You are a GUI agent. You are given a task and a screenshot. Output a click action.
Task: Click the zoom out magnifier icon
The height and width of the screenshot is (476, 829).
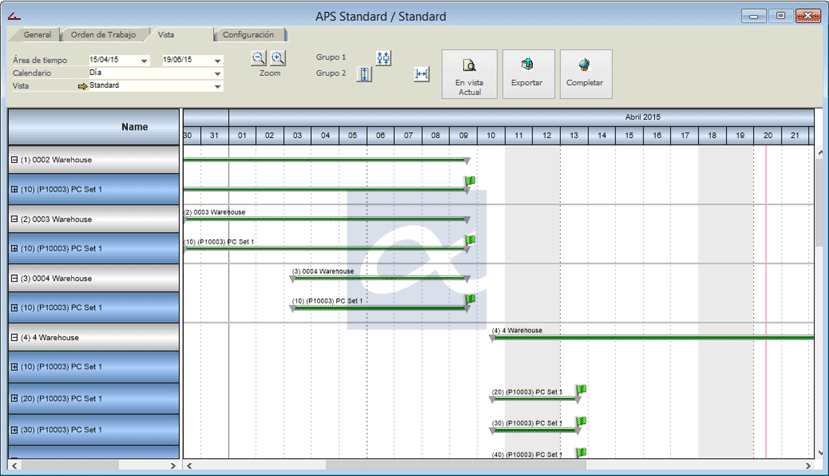[x=259, y=59]
